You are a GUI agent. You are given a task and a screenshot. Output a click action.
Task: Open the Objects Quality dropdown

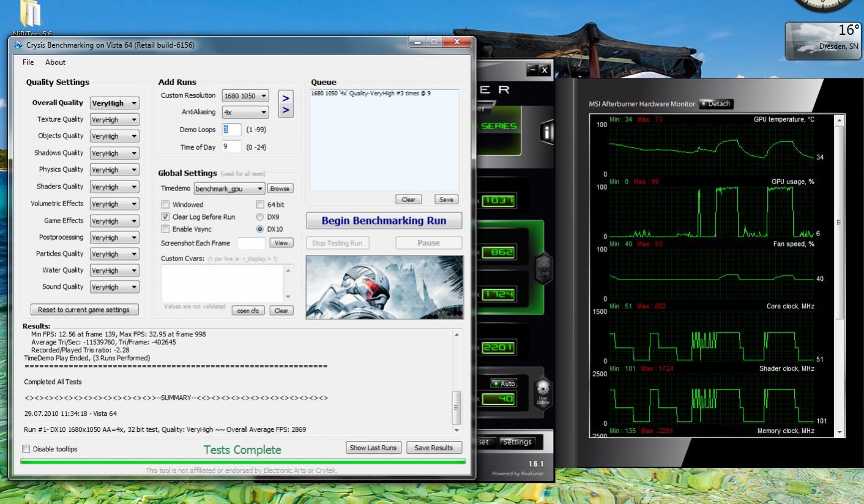coord(114,136)
